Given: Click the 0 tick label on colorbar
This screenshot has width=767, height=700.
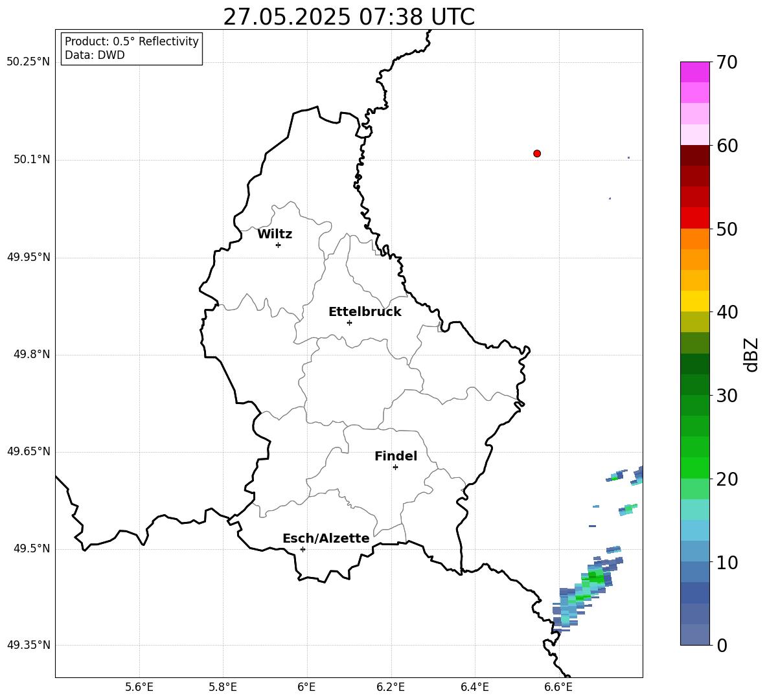Looking at the screenshot, I should [x=722, y=645].
